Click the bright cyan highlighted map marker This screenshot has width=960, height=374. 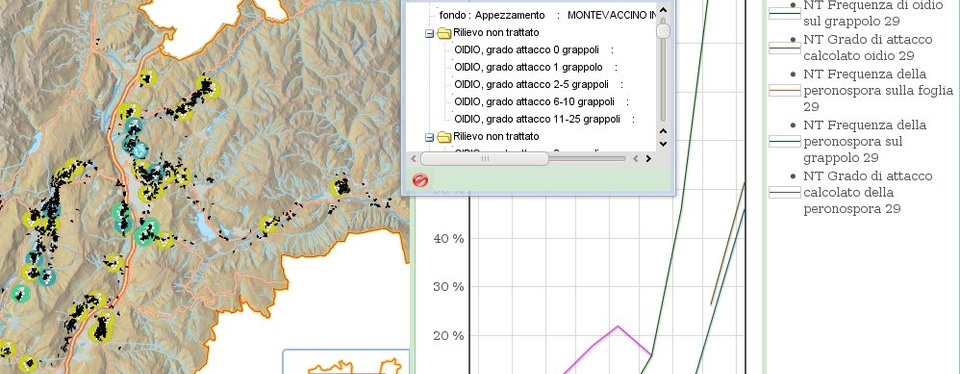140,149
